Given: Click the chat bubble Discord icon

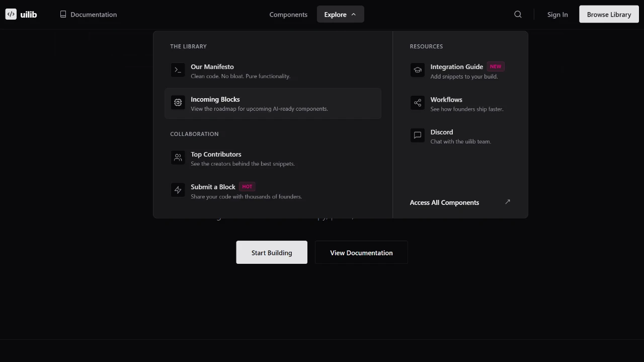Looking at the screenshot, I should [x=417, y=135].
